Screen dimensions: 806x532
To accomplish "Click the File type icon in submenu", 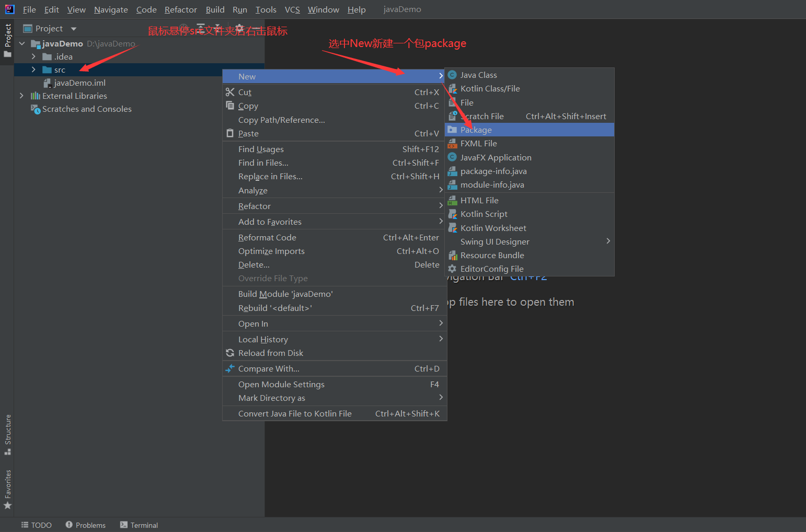I will [453, 102].
